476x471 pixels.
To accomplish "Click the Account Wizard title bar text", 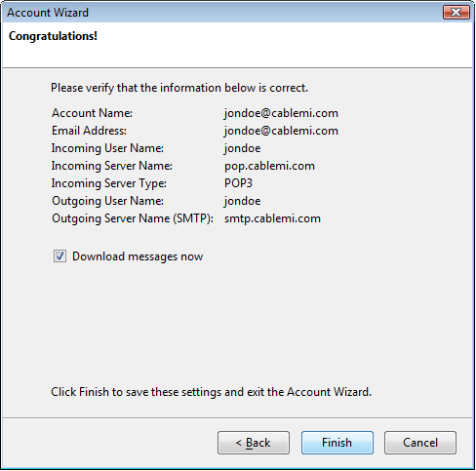I will pos(48,13).
